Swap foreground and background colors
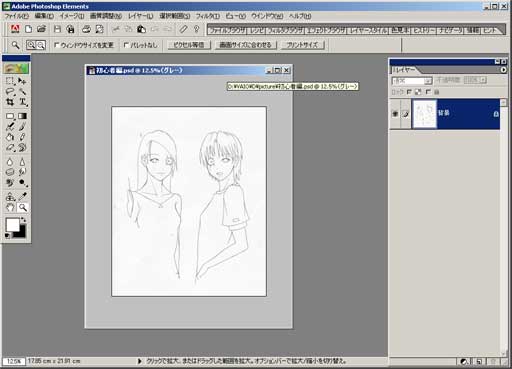 tap(23, 220)
